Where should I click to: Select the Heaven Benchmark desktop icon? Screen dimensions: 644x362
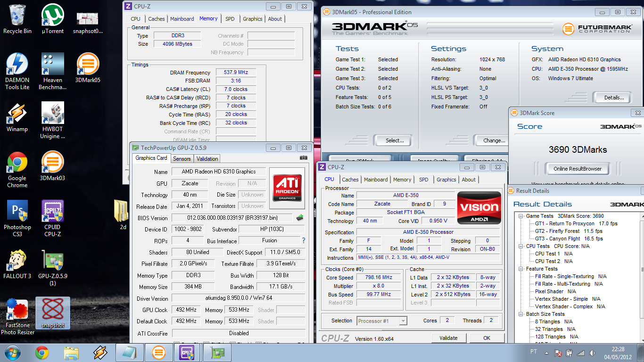[x=53, y=72]
